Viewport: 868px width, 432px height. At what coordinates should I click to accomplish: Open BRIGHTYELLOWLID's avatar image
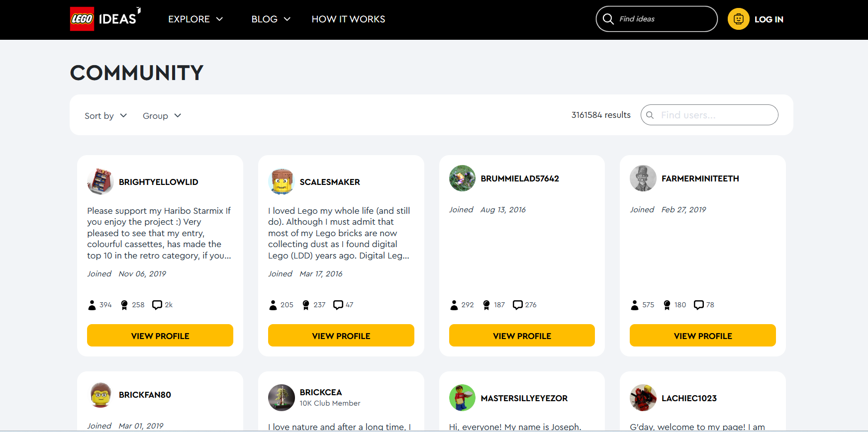[100, 181]
